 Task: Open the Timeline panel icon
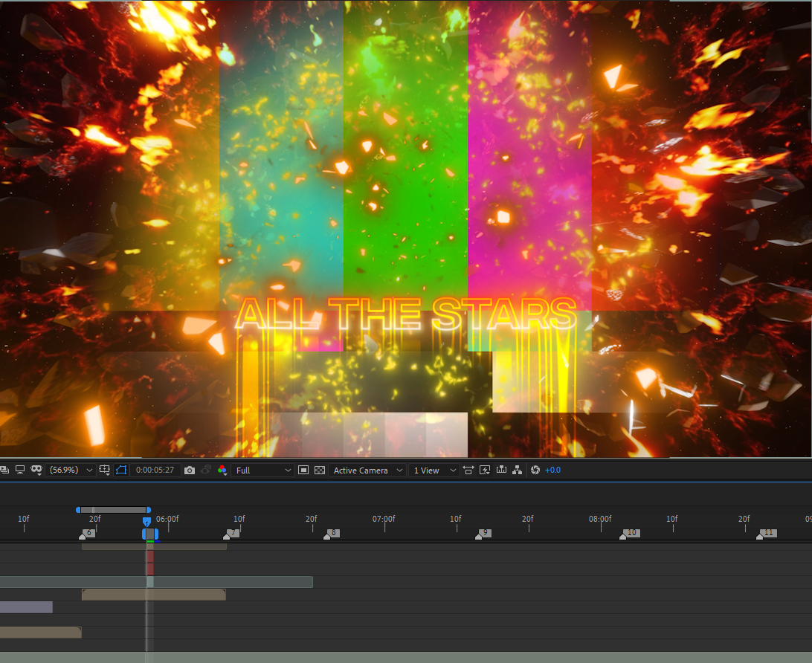tap(501, 470)
